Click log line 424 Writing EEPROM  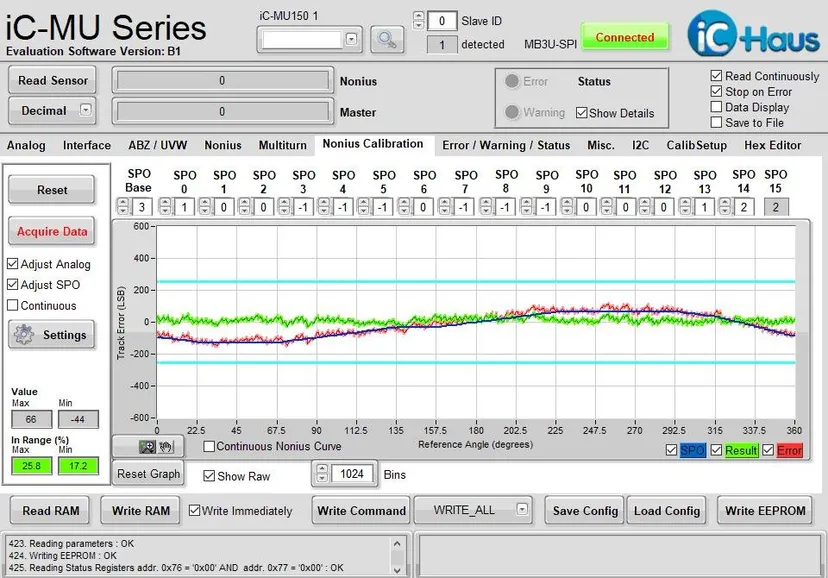[x=62, y=555]
